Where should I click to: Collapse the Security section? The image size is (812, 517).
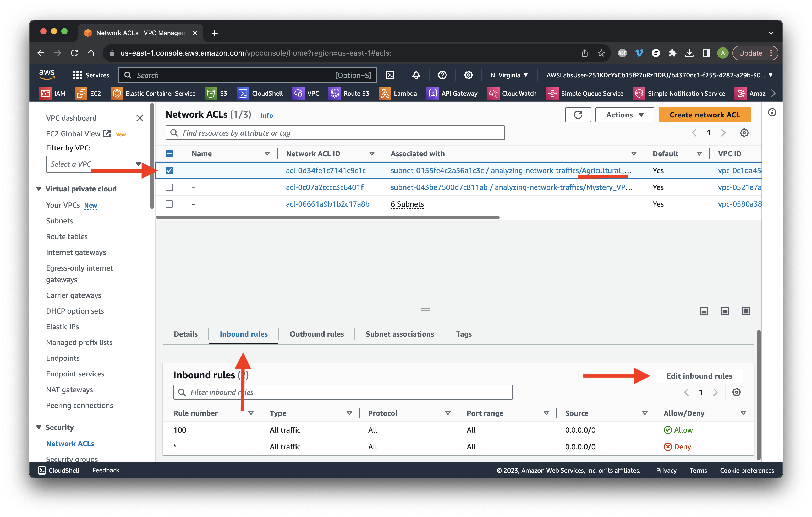coord(39,427)
